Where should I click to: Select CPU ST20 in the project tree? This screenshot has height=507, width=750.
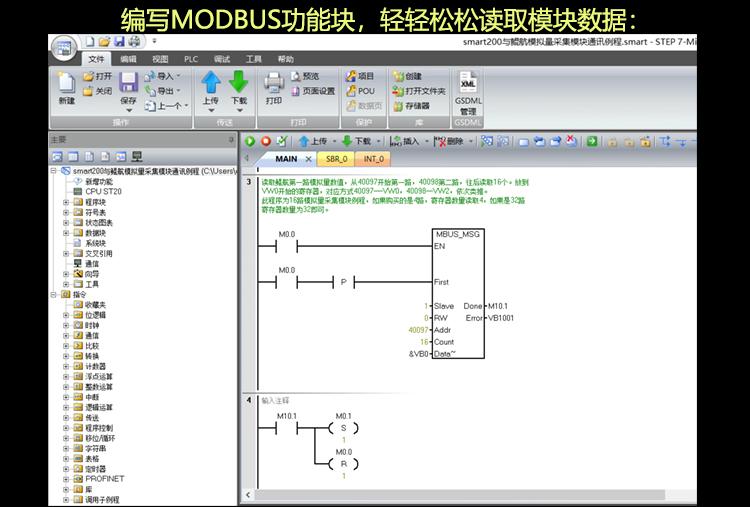point(103,191)
